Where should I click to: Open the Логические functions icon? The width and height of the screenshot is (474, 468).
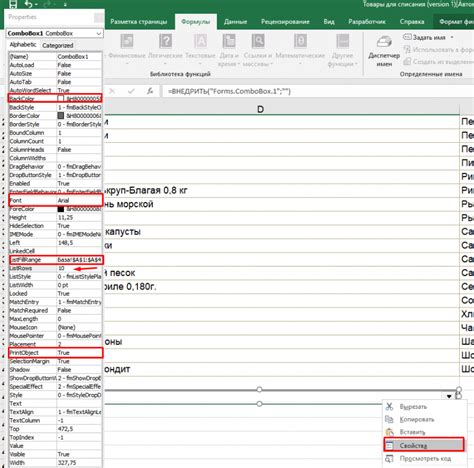point(165,41)
